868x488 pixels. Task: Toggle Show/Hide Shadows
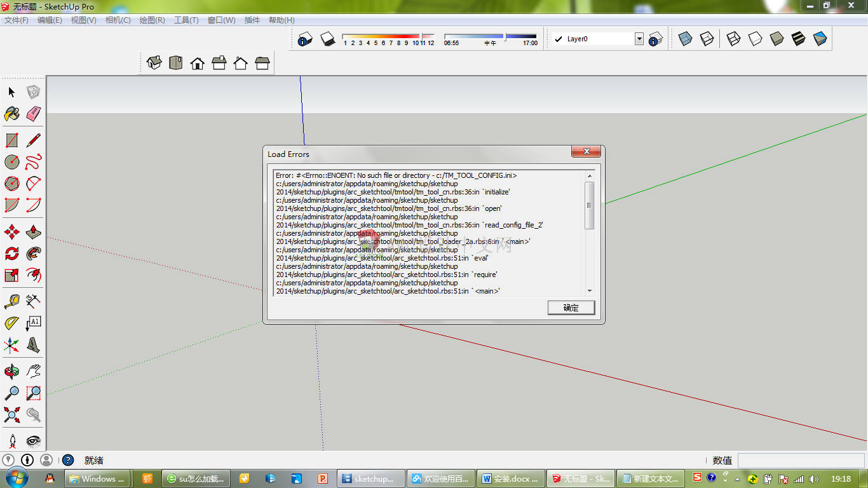(x=327, y=39)
